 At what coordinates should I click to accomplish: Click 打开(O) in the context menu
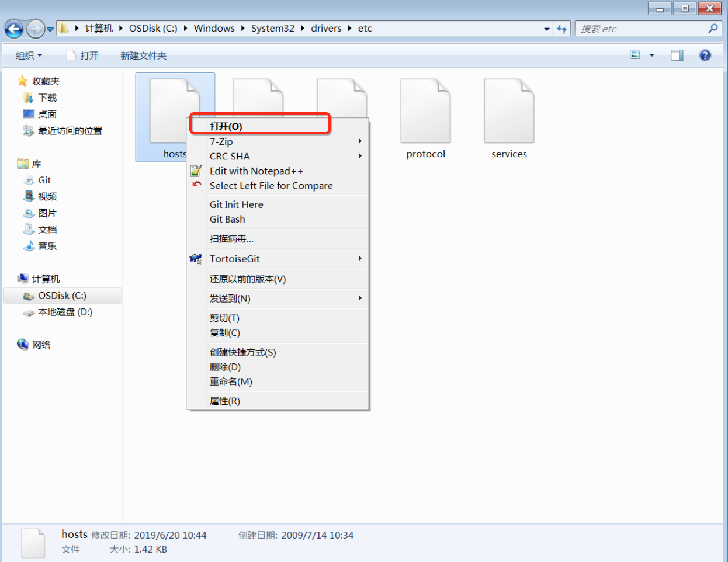click(x=226, y=126)
